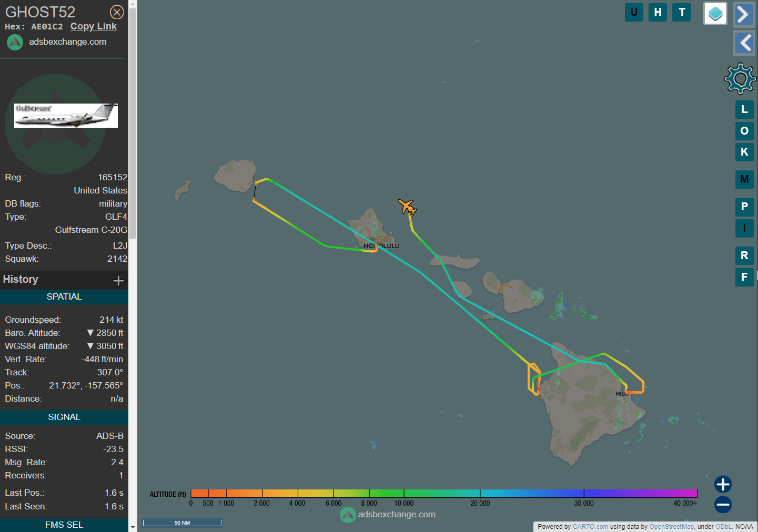The image size is (758, 532).
Task: Click the RSSI value -23.5
Action: pyautogui.click(x=113, y=449)
